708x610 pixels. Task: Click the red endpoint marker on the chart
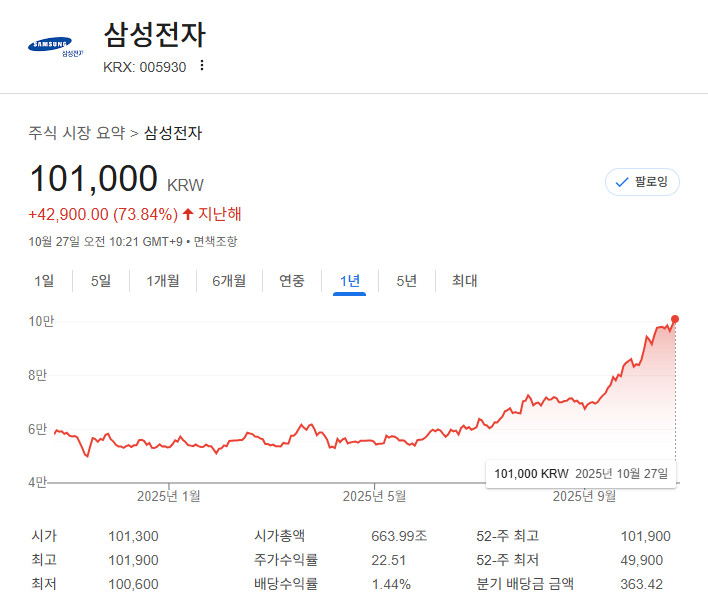pos(675,319)
